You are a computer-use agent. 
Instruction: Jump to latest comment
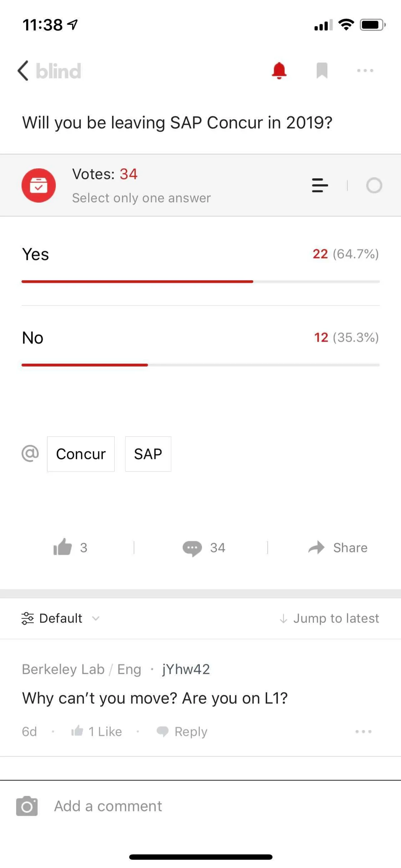pos(329,619)
